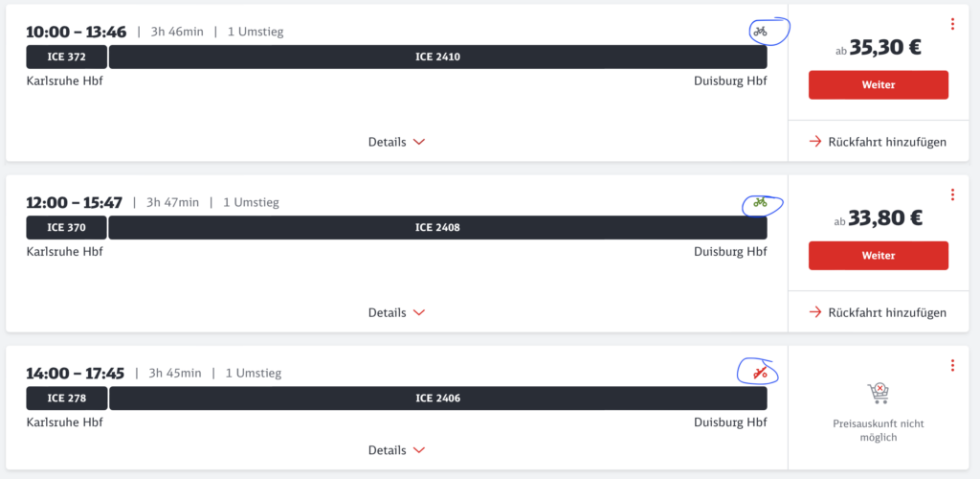The height and width of the screenshot is (479, 980).
Task: Click arrow icon of first Rückfahrt hinzufügen
Action: 815,142
